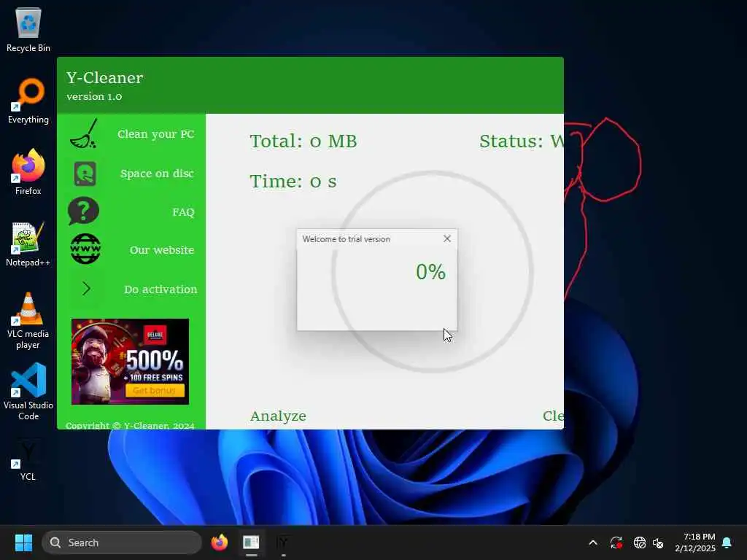
Task: Open the network globe tray icon
Action: [639, 542]
